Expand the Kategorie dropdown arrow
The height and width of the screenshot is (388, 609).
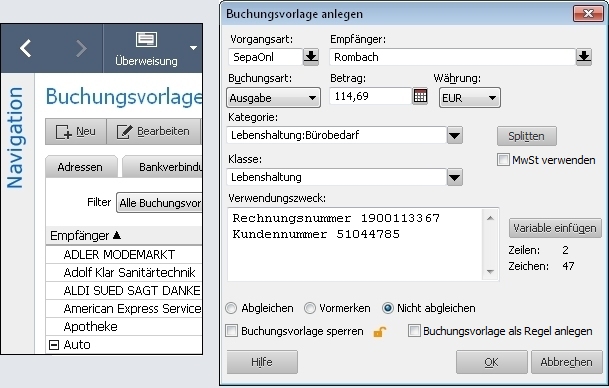[455, 135]
